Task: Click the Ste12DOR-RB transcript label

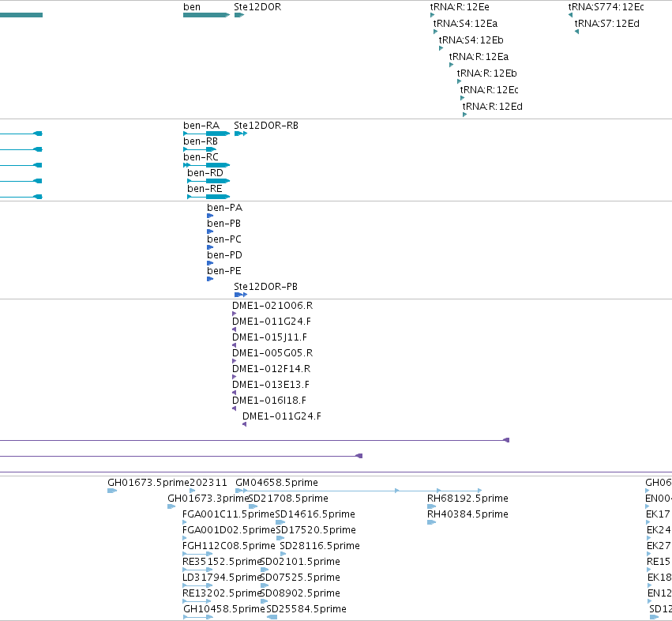Action: pyautogui.click(x=266, y=126)
